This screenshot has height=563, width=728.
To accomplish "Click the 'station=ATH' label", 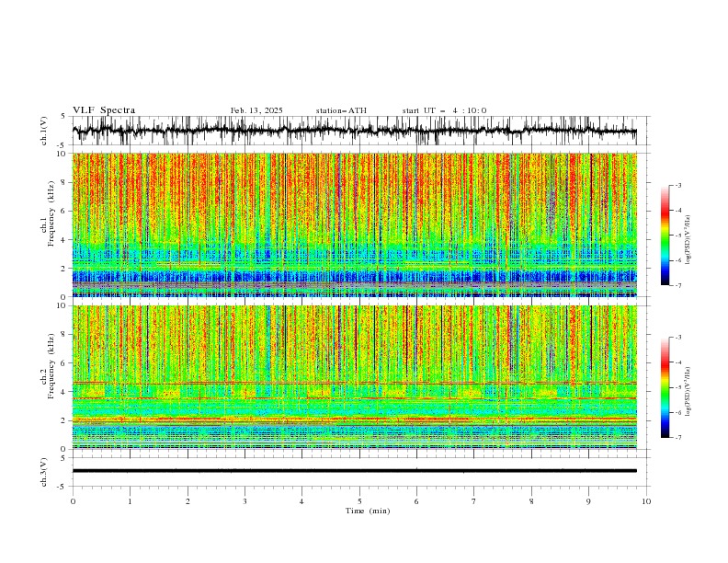I will point(341,110).
